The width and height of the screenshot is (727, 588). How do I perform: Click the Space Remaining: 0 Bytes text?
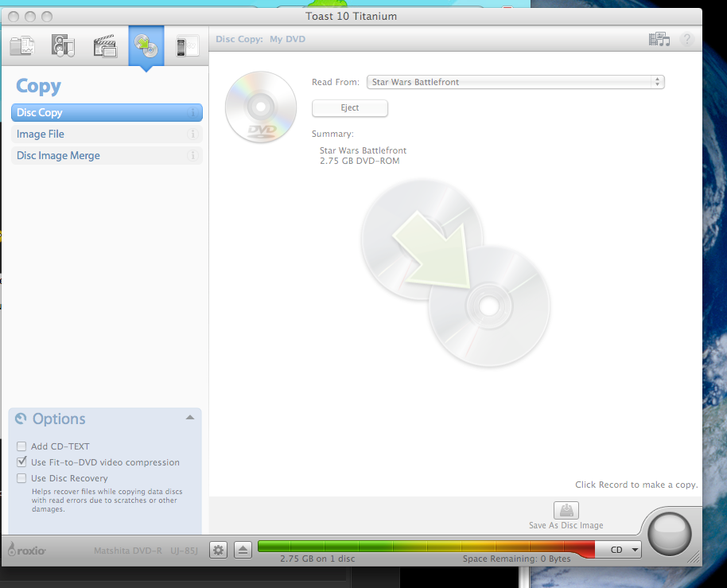pos(516,559)
